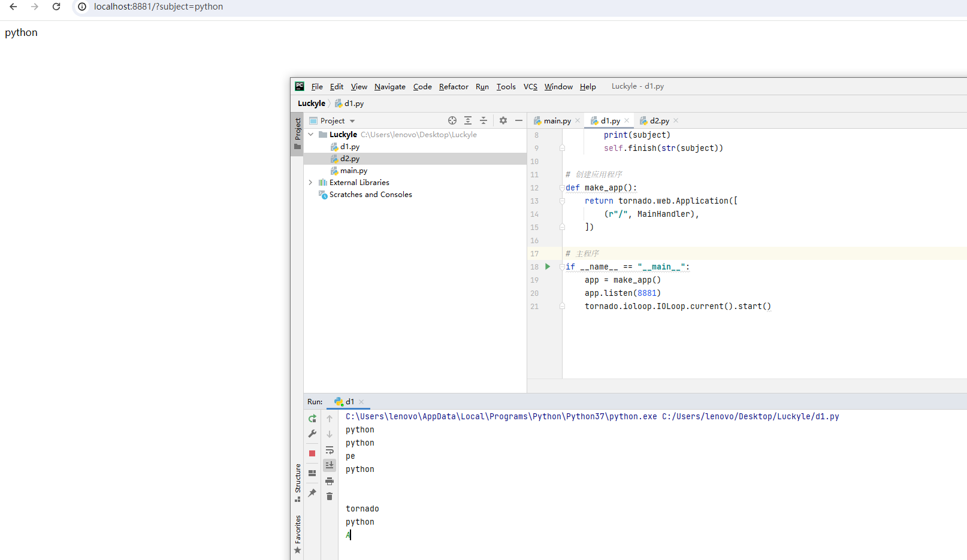This screenshot has width=967, height=560.
Task: Stop the running d1 process
Action: tap(312, 453)
